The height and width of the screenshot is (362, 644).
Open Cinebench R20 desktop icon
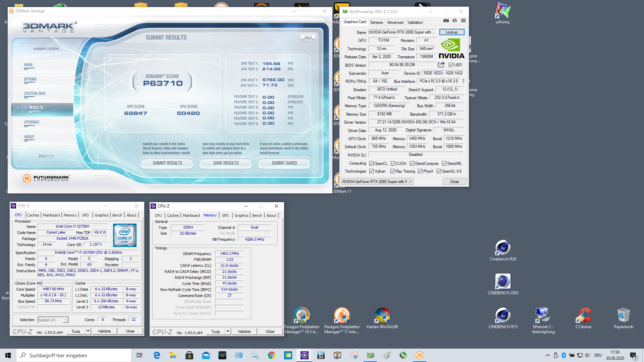click(x=503, y=251)
